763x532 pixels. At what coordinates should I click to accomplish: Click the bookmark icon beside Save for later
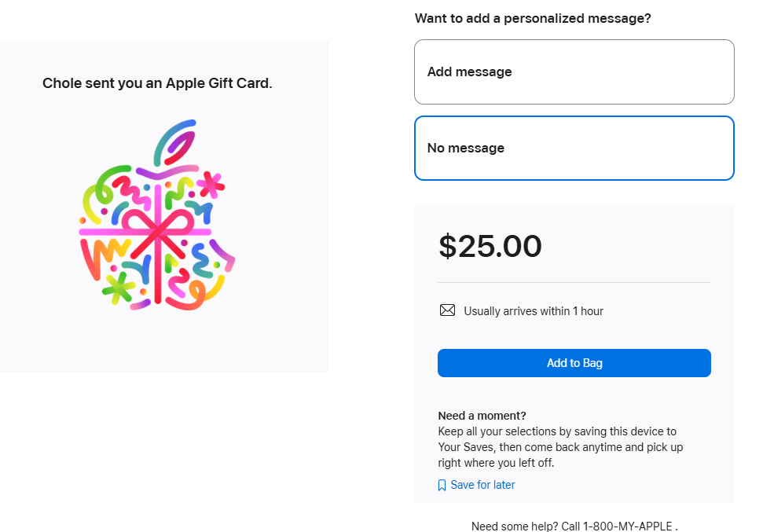[442, 486]
